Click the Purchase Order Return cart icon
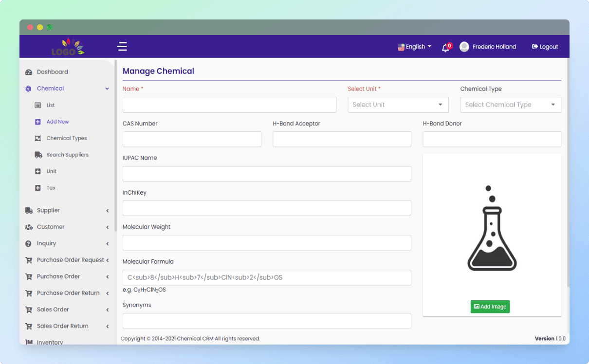 tap(29, 293)
